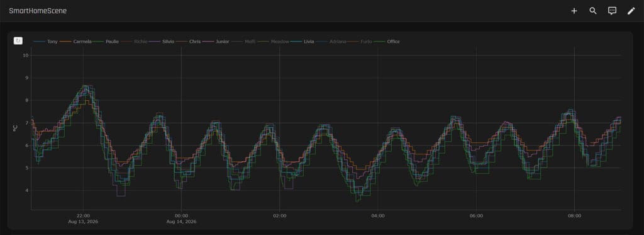Click the 02:00 time axis label
Screen dimensions: 644x235
click(279, 215)
